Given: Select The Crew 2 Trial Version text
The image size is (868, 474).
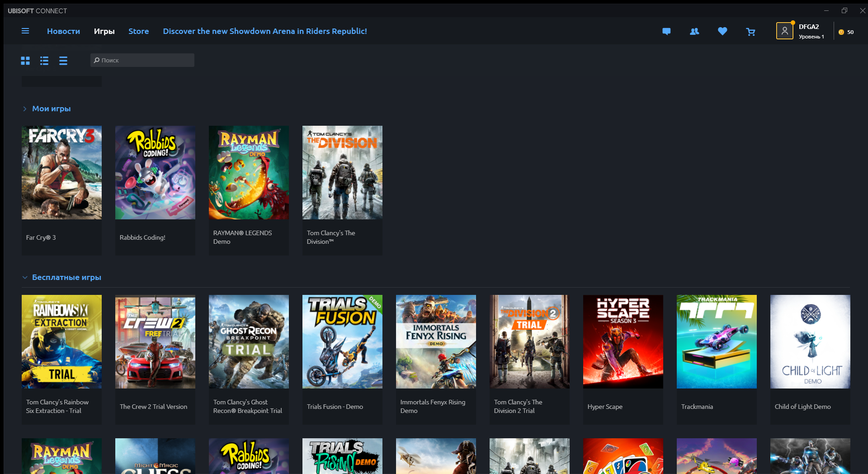Looking at the screenshot, I should click(153, 407).
